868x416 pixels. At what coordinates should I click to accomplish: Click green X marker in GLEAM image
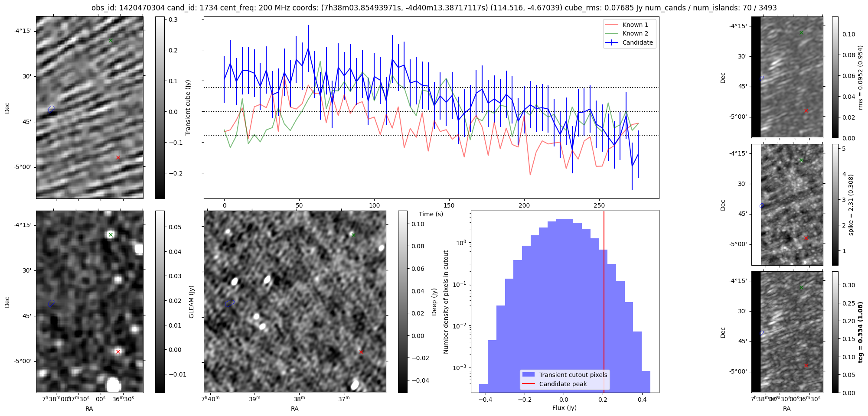[x=111, y=235]
